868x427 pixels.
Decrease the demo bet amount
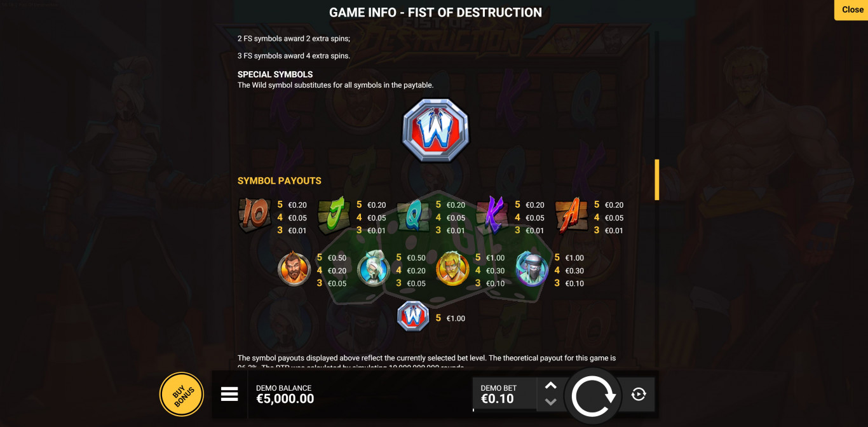551,402
